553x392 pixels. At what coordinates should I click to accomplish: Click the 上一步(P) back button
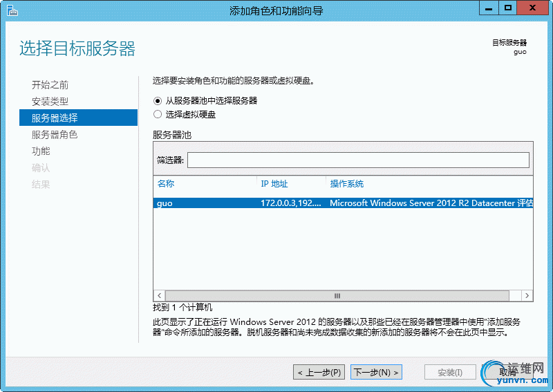click(319, 372)
